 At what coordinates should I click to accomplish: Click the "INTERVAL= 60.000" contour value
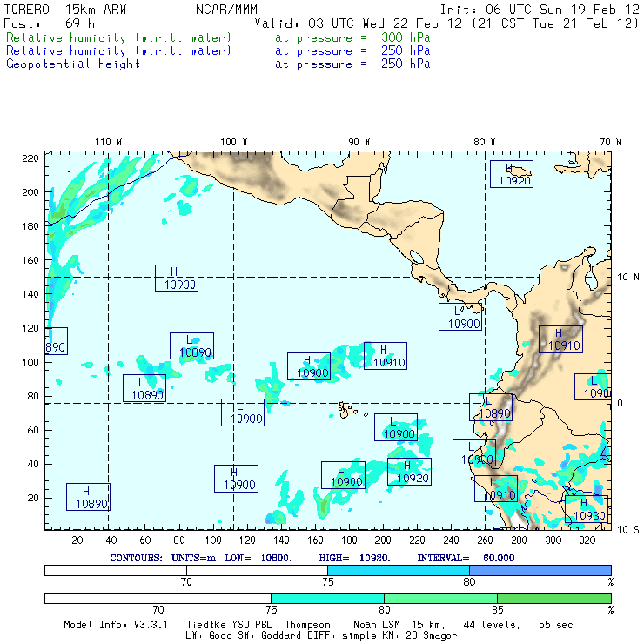click(466, 558)
